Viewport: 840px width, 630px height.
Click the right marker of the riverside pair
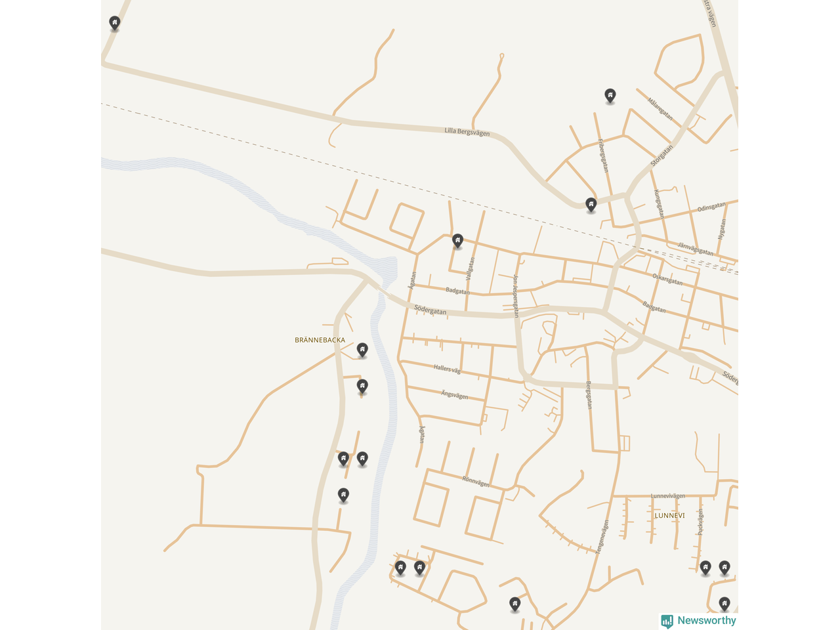(x=362, y=459)
